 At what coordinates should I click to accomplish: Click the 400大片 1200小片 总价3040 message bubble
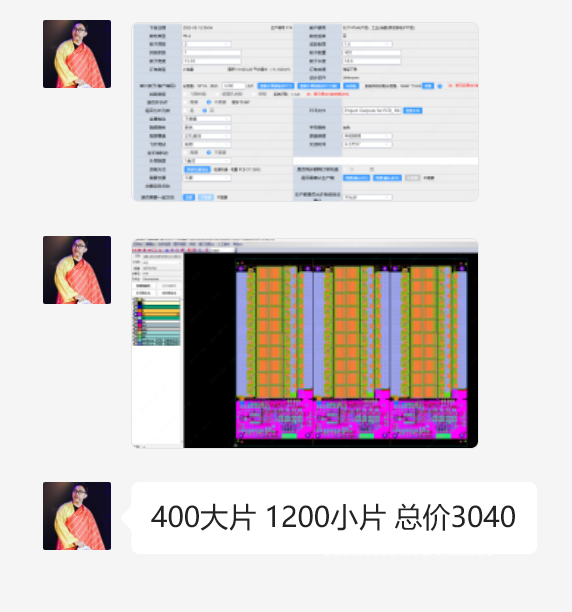pos(334,518)
